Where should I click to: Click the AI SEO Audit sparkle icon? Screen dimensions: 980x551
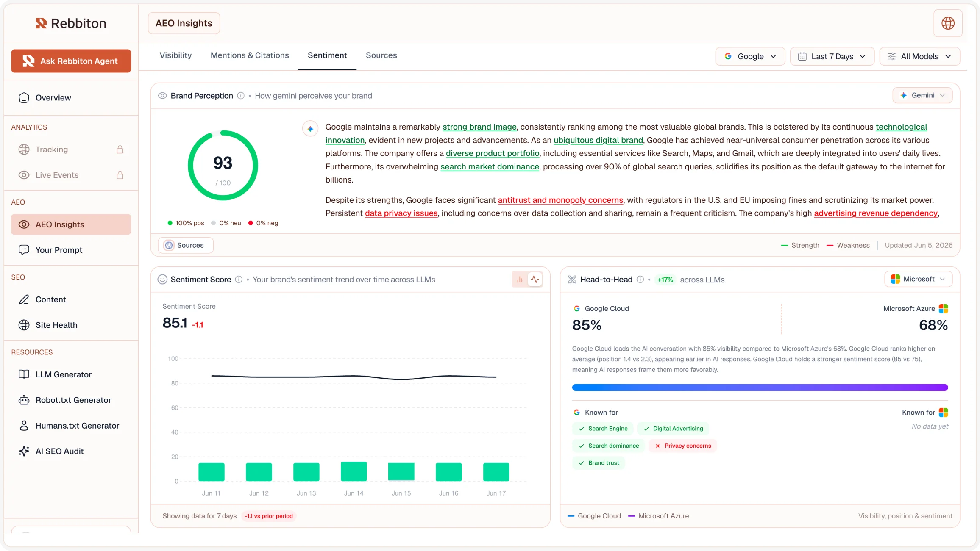point(24,451)
